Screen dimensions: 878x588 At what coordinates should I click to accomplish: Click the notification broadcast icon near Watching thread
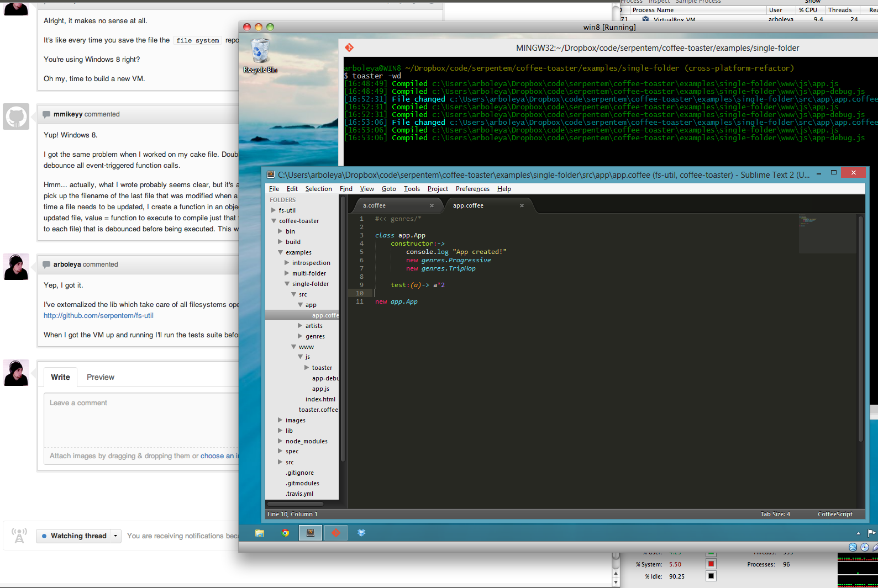(x=19, y=536)
